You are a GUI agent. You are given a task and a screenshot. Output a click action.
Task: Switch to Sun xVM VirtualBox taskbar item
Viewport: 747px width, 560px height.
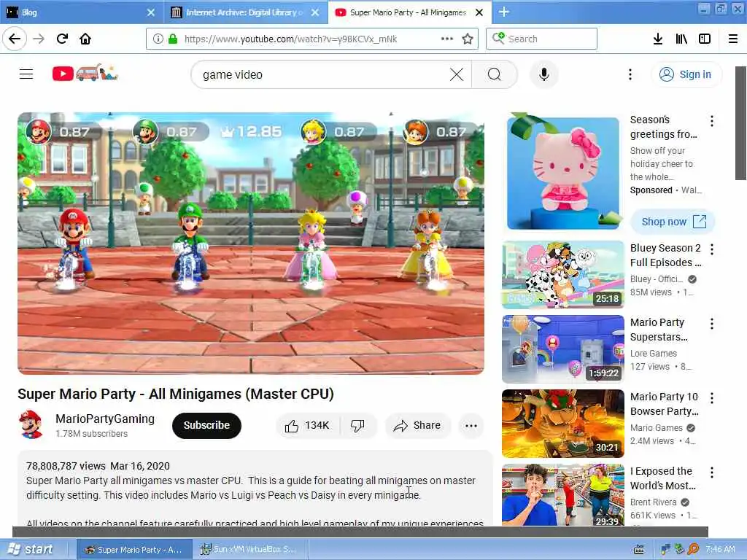251,550
